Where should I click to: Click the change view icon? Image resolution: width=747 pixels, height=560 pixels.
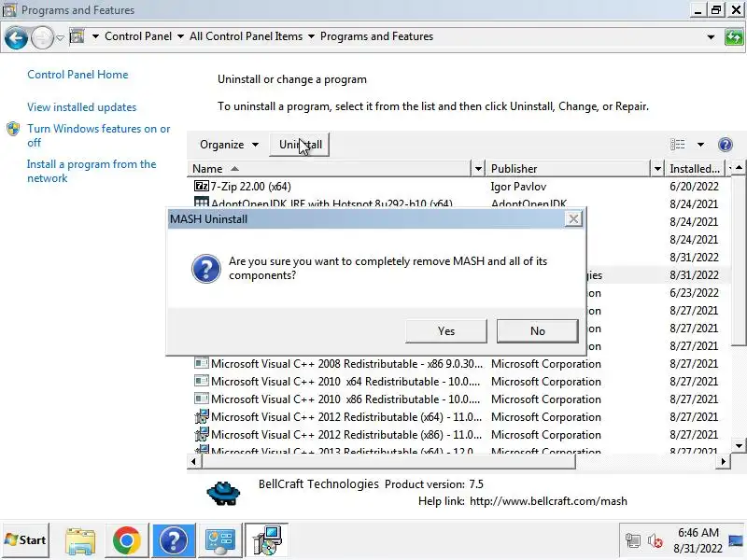click(678, 145)
